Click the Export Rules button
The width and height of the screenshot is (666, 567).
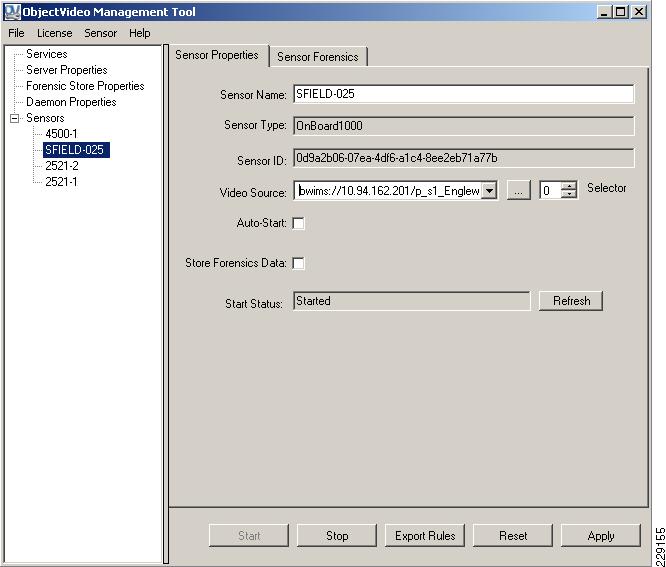(425, 536)
